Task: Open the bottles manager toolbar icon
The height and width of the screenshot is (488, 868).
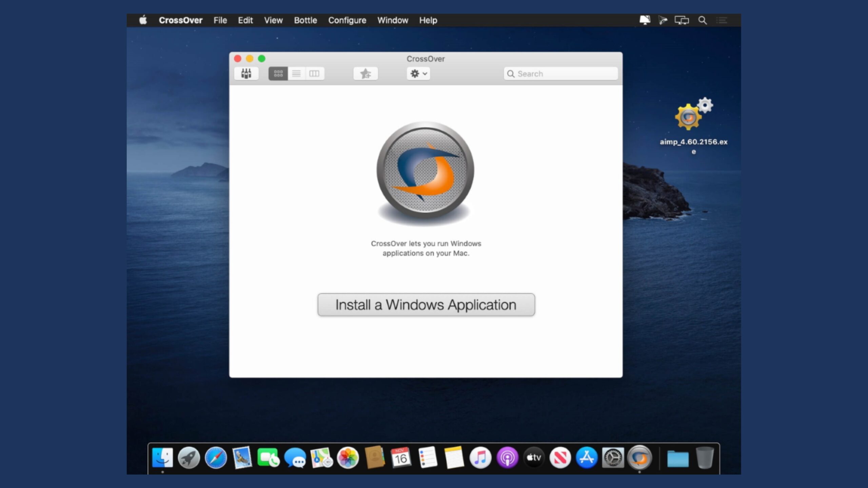Action: 246,74
